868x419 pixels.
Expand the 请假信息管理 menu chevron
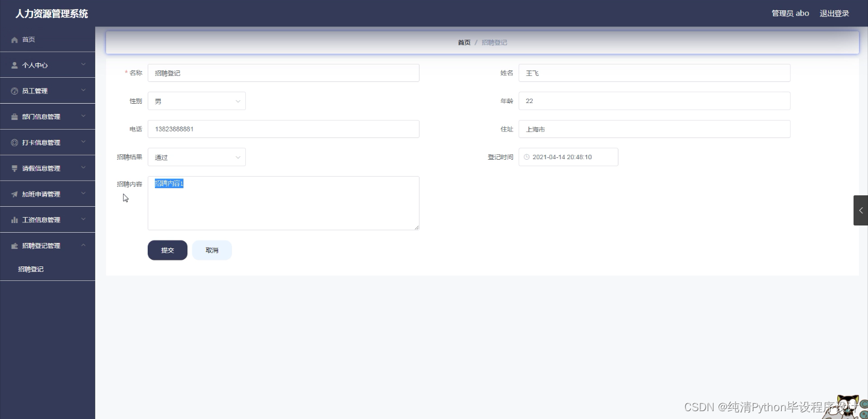[83, 168]
